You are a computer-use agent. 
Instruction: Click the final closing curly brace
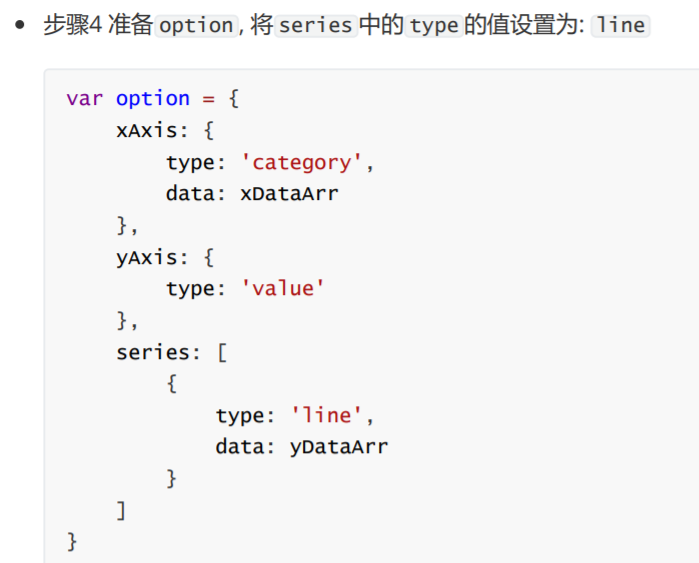coord(72,542)
